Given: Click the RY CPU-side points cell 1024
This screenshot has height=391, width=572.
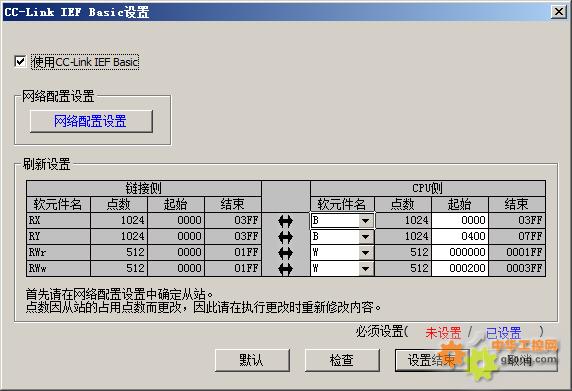Looking at the screenshot, I should 403,236.
